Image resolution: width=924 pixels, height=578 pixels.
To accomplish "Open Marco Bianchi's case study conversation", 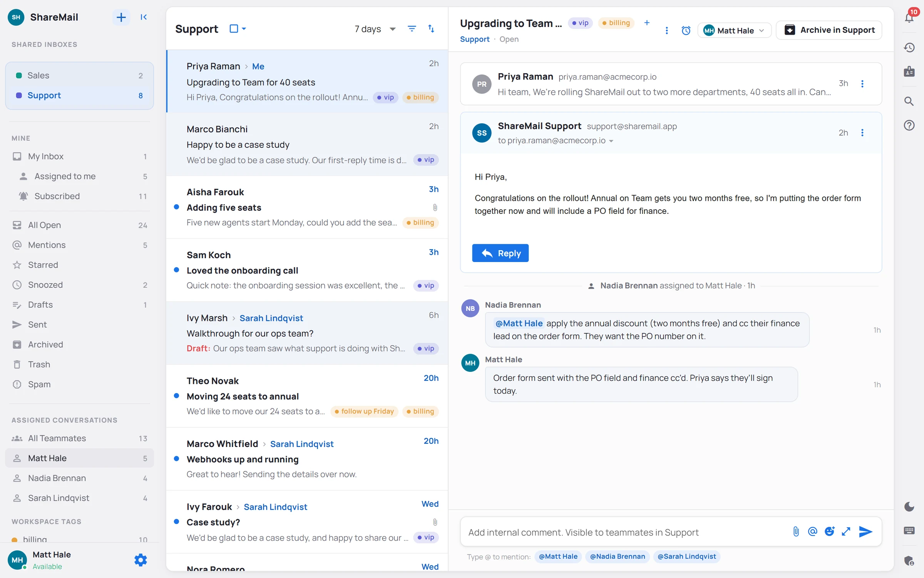I will 307,144.
